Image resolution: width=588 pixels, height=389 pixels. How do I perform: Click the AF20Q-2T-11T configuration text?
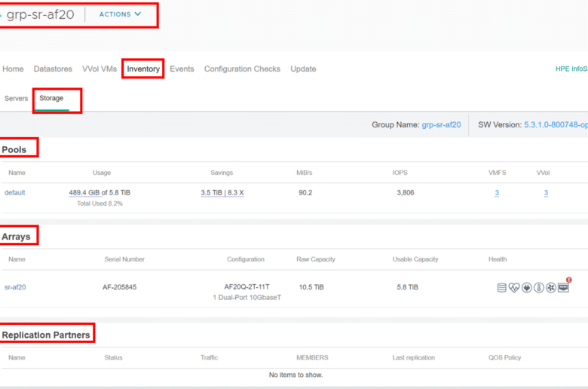(x=247, y=286)
